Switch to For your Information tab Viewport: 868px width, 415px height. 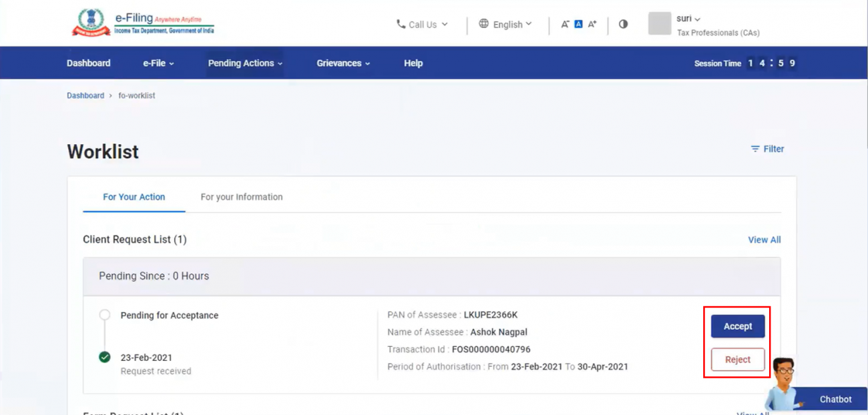(x=241, y=197)
